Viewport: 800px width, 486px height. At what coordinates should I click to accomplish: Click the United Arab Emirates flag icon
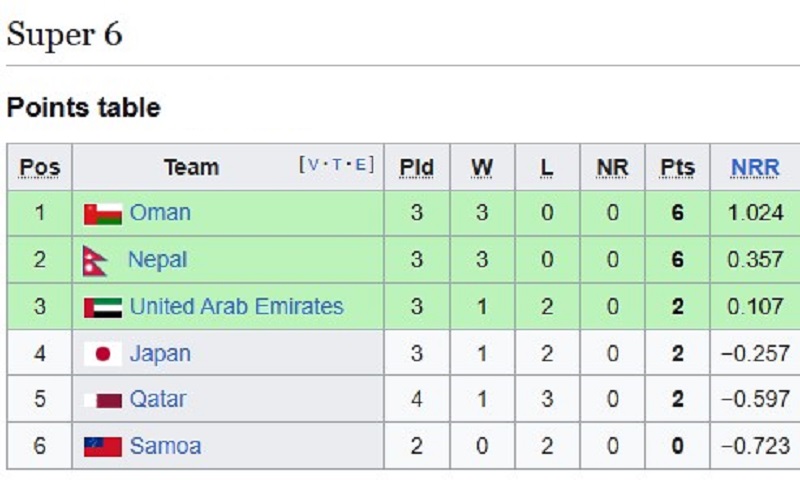point(103,307)
